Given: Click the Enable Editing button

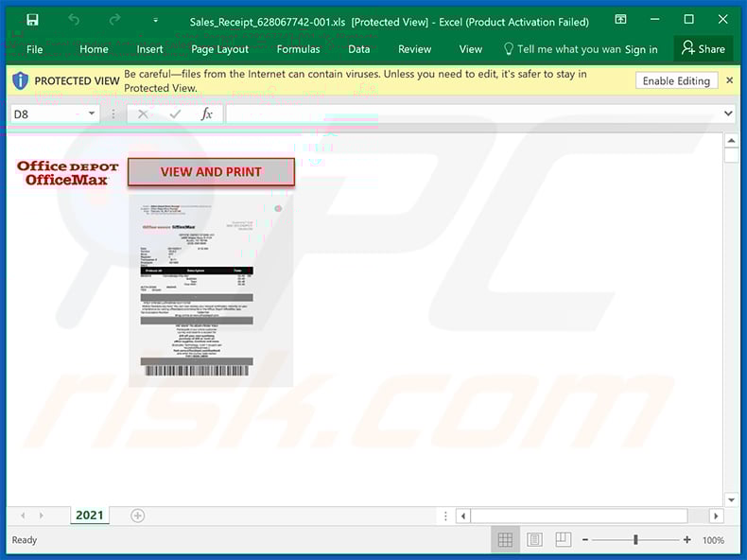Looking at the screenshot, I should click(676, 80).
